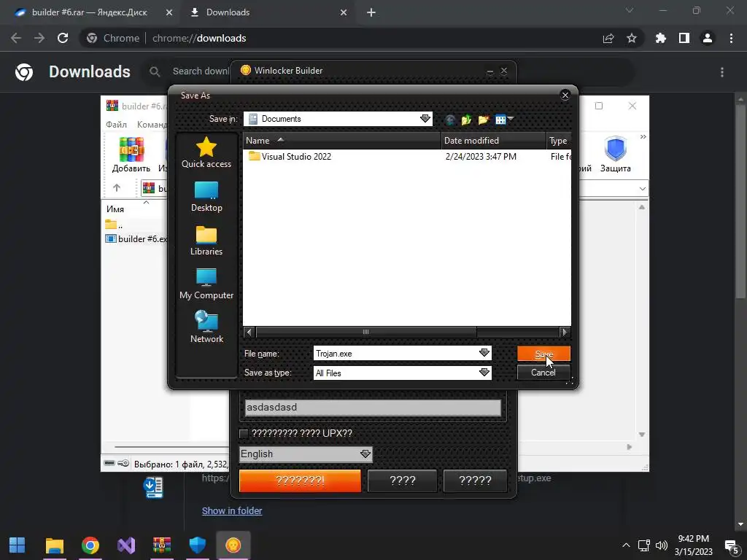The width and height of the screenshot is (747, 560).
Task: Toggle the UPX checkbox in Winlocker Builder
Action: (244, 433)
